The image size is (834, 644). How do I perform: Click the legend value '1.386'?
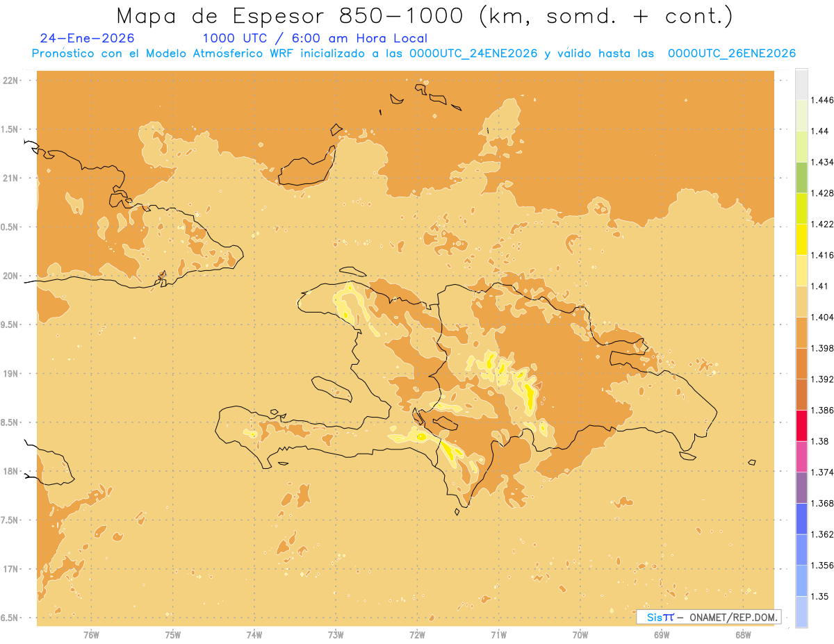(x=824, y=410)
